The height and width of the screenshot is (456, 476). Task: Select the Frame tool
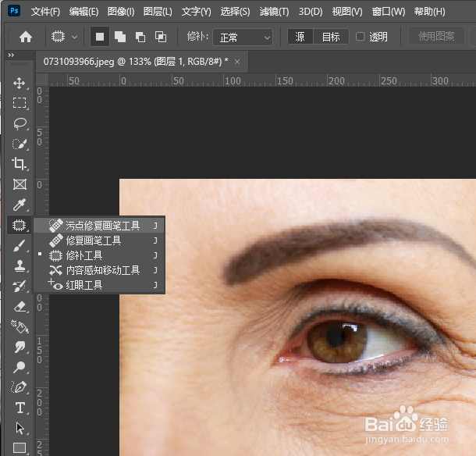[x=20, y=184]
